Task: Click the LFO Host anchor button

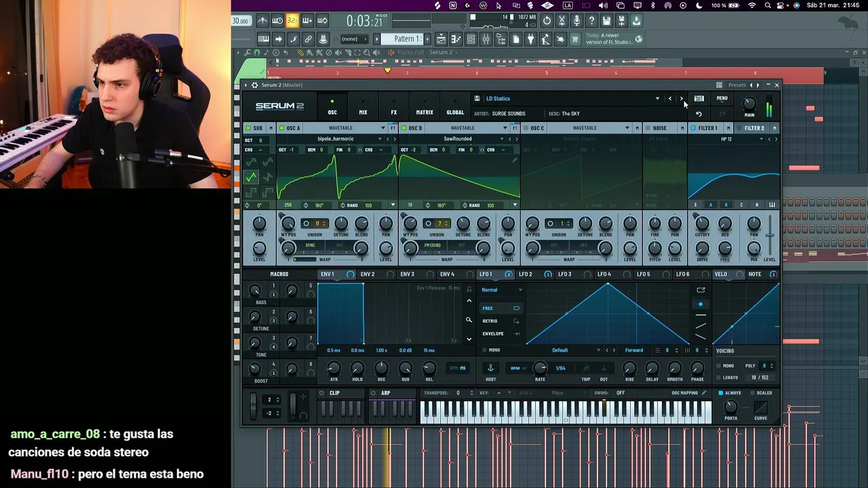Action: click(x=490, y=368)
